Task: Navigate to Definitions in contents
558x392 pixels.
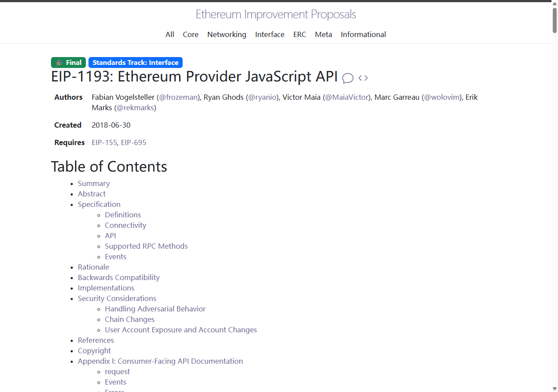Action: pyautogui.click(x=123, y=215)
